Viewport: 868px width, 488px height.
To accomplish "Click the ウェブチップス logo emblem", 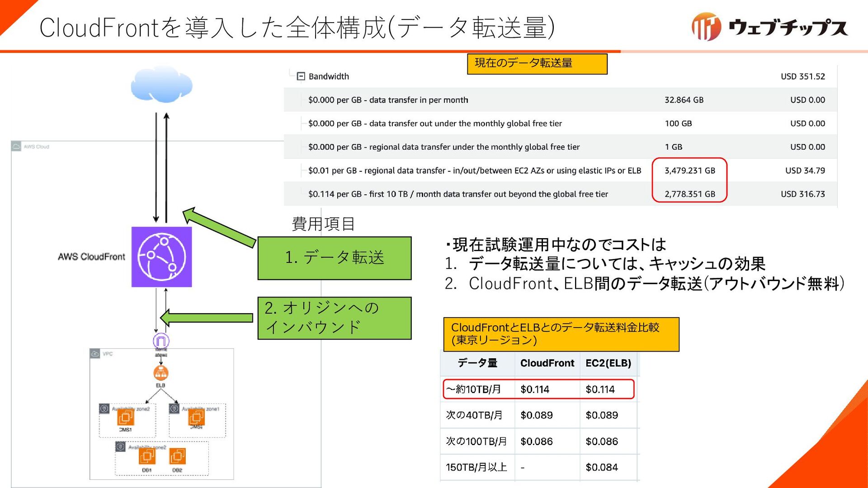I will pos(706,27).
